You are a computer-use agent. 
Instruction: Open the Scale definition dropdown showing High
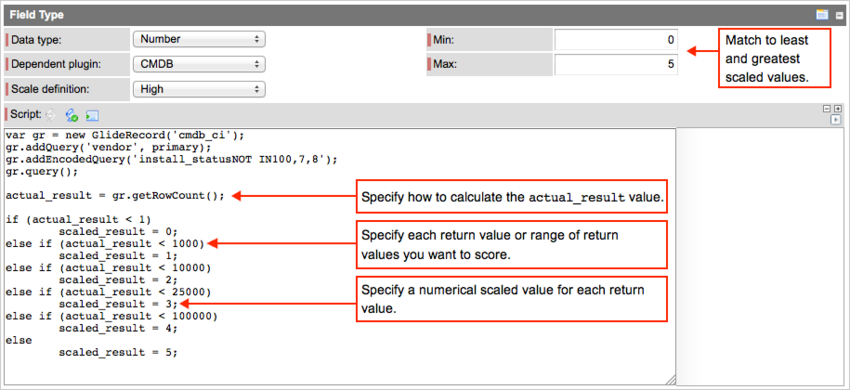198,89
